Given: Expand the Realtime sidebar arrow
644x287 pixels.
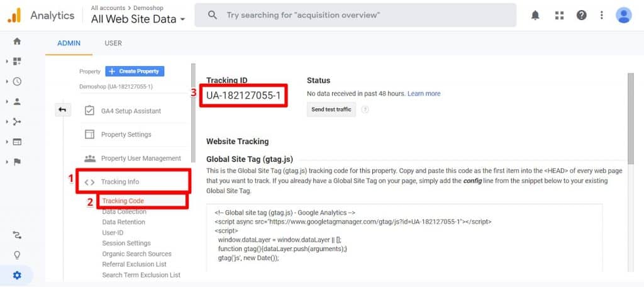Looking at the screenshot, I should (x=7, y=81).
